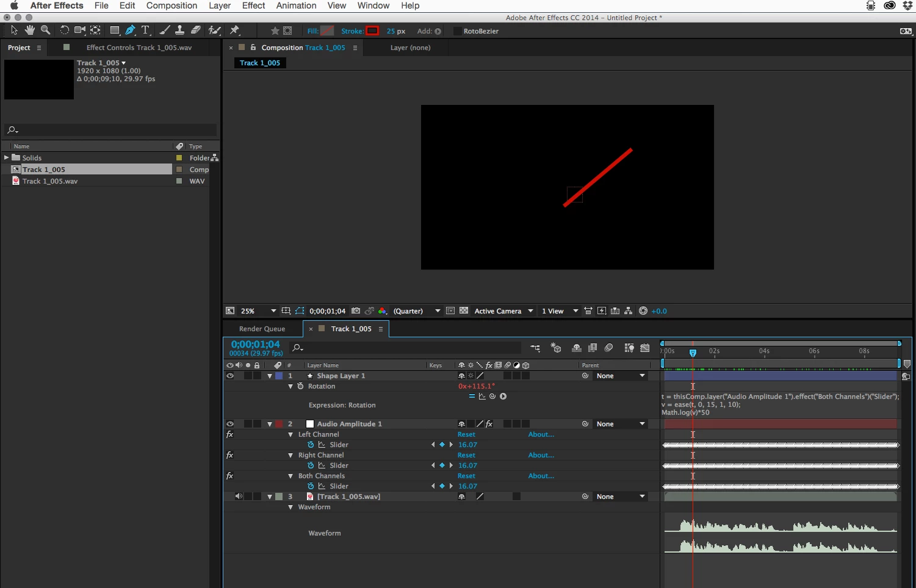This screenshot has width=916, height=588.
Task: Click the expression pick whip icon
Action: (492, 396)
